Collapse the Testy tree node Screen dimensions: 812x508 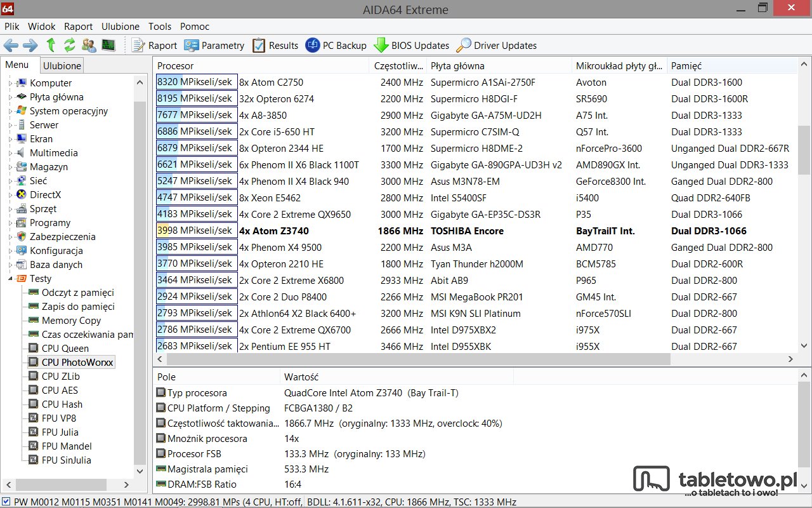(x=10, y=279)
